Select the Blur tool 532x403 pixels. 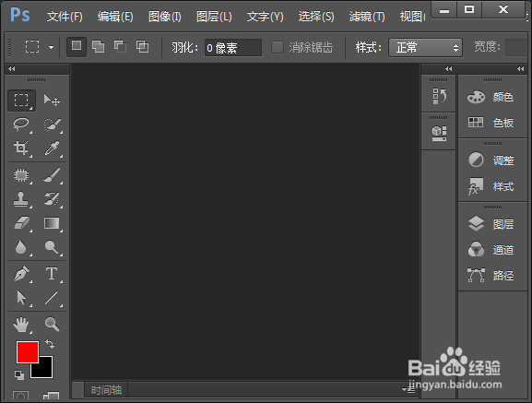point(21,247)
